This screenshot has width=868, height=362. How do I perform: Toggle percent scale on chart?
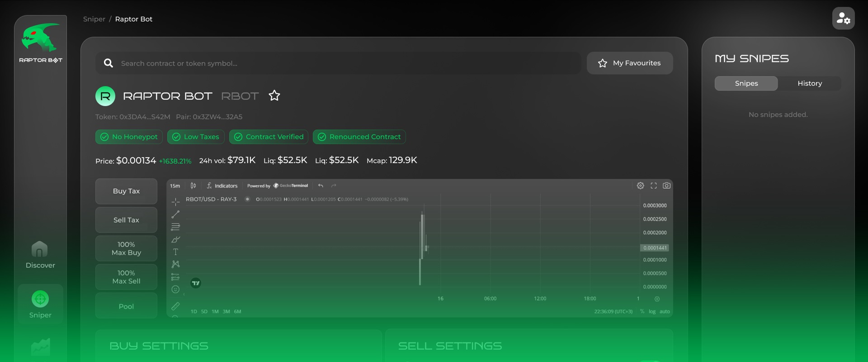[x=642, y=311]
